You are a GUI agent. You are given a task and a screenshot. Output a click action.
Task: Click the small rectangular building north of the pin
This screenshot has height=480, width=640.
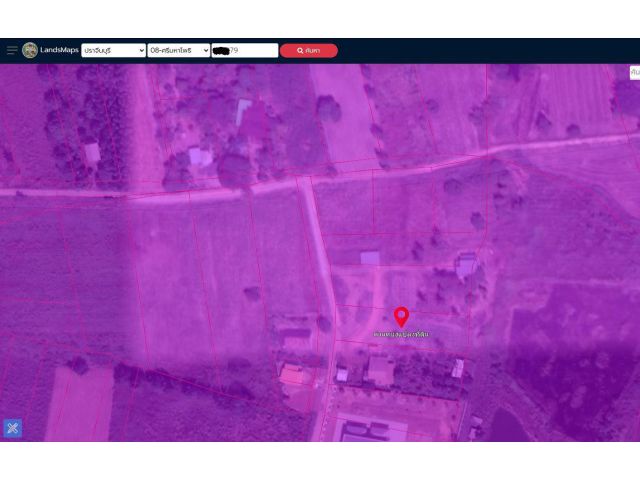(x=370, y=258)
